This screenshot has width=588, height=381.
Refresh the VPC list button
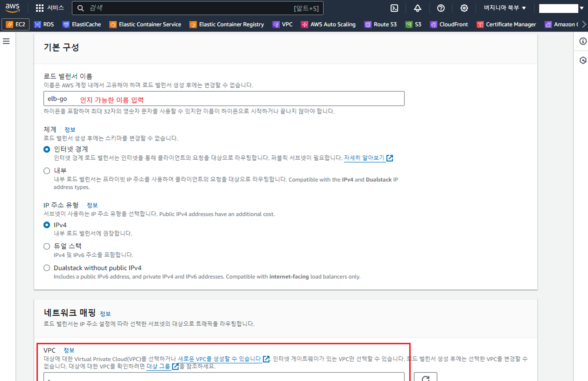tap(425, 377)
